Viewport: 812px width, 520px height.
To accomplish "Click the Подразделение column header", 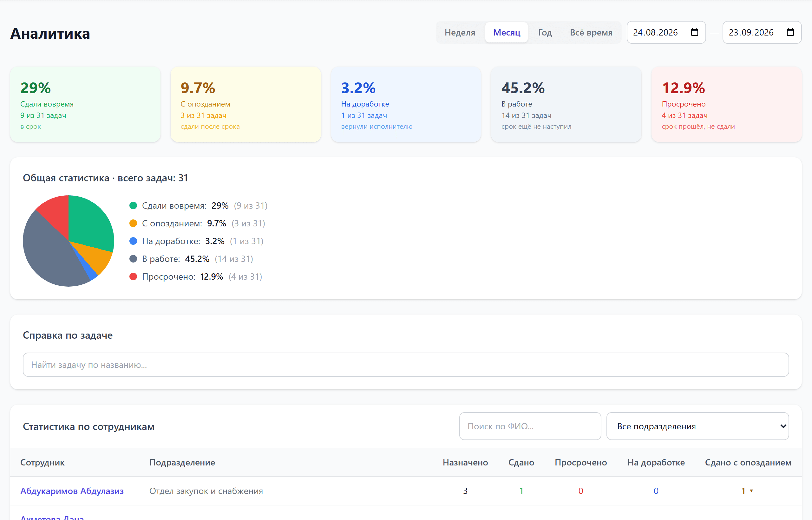I will pyautogui.click(x=182, y=462).
